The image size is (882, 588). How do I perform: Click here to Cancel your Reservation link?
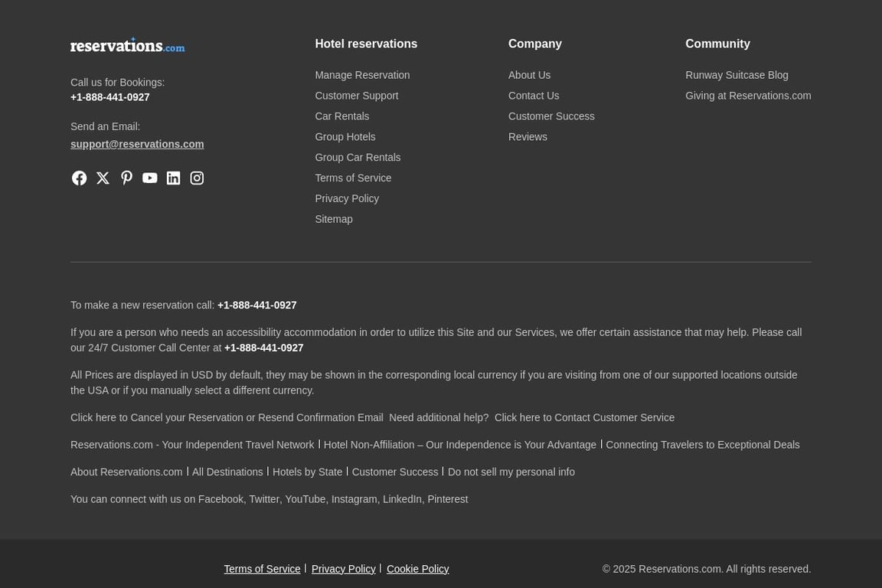click(x=227, y=417)
